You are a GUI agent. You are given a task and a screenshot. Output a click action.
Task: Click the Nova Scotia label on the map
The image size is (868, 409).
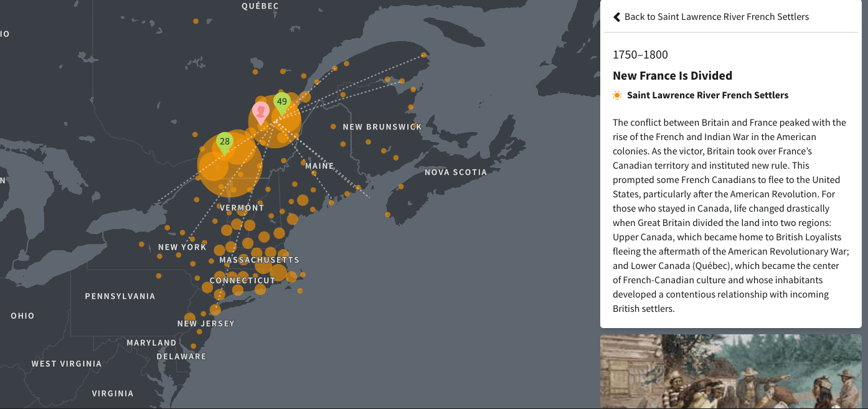click(x=456, y=172)
